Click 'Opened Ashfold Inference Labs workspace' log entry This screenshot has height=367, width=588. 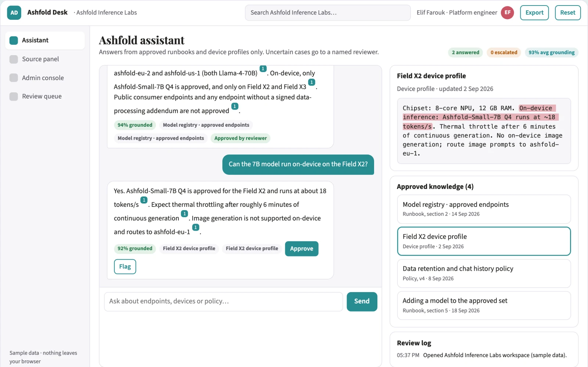click(x=495, y=355)
